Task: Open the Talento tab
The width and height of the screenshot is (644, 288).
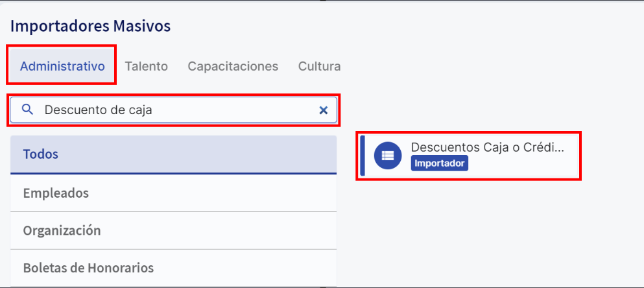Action: pyautogui.click(x=146, y=66)
